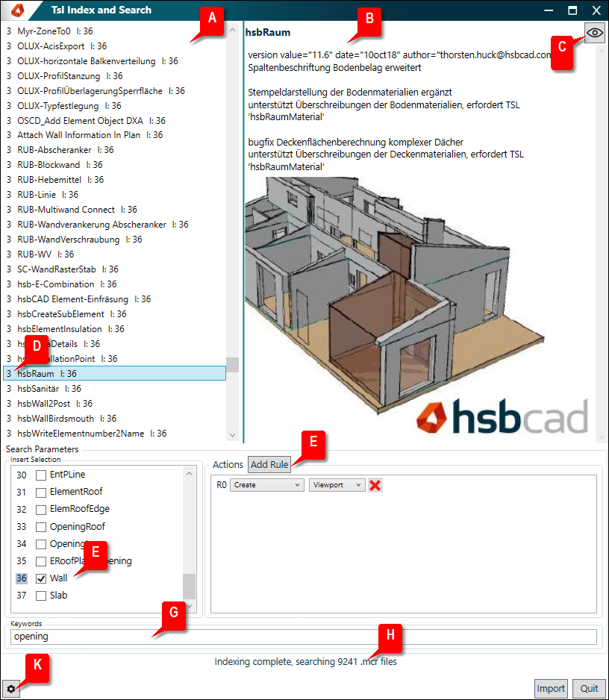Viewport: 609px width, 700px height.
Task: Select highlighted hsbRaum entry
Action: 114,374
